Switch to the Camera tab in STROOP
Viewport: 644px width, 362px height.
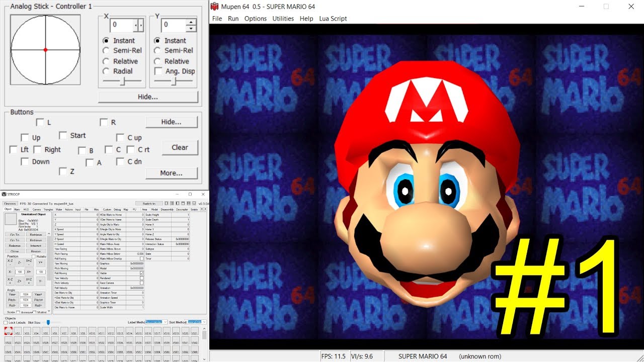point(37,209)
